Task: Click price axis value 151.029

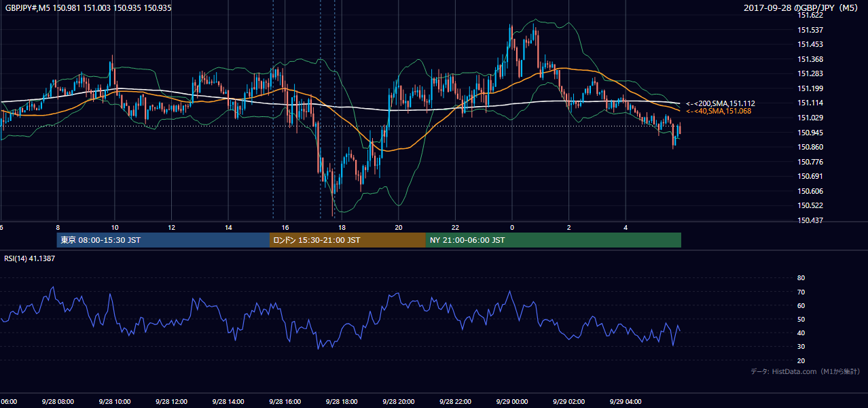Action: click(x=810, y=118)
